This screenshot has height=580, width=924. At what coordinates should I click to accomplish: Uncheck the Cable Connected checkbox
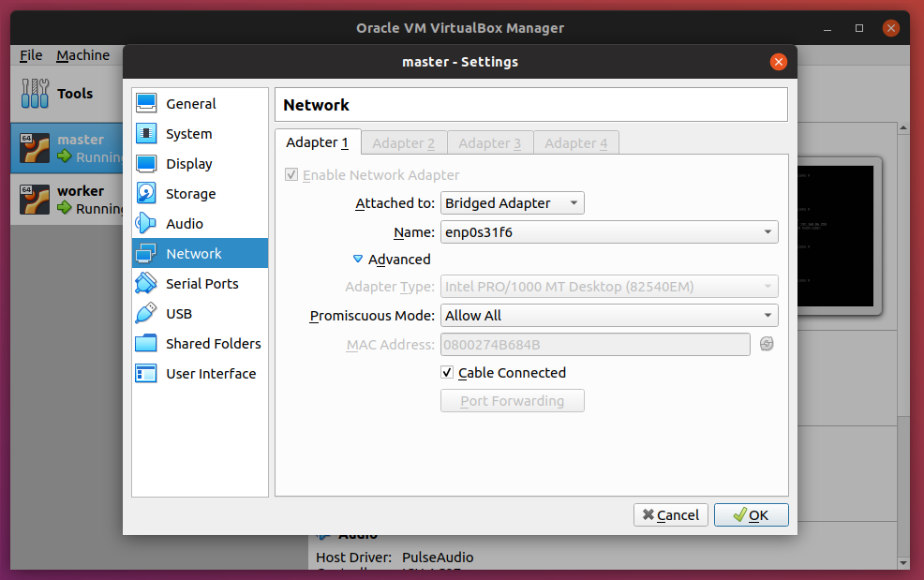pos(447,372)
